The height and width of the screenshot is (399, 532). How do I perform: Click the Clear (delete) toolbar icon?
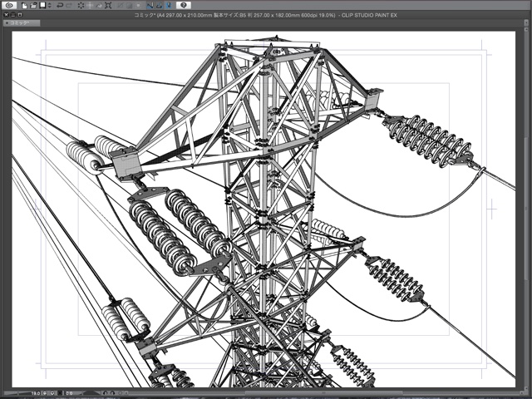(81, 5)
